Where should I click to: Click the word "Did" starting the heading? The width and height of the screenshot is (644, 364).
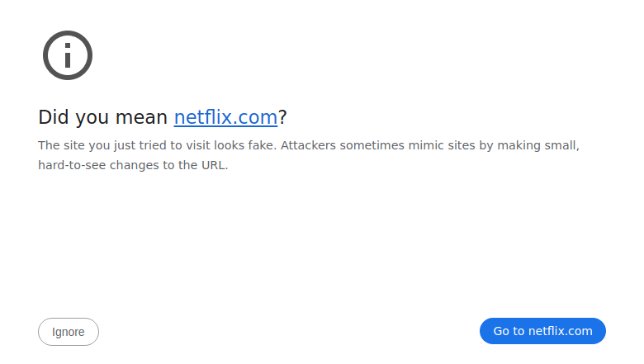pos(54,117)
